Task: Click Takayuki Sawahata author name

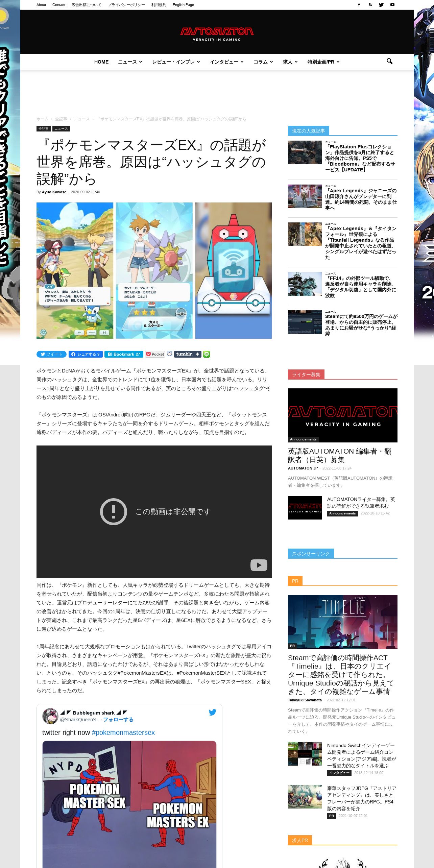Action: (305, 700)
